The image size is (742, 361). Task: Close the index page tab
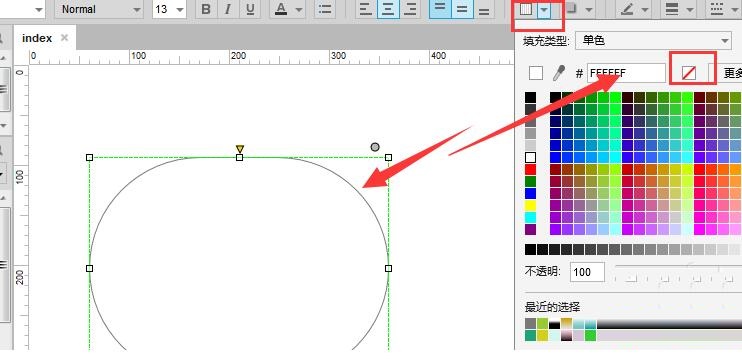(64, 38)
